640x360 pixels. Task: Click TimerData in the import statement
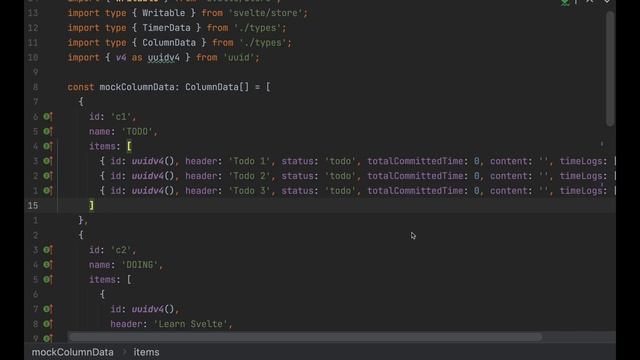[166, 28]
